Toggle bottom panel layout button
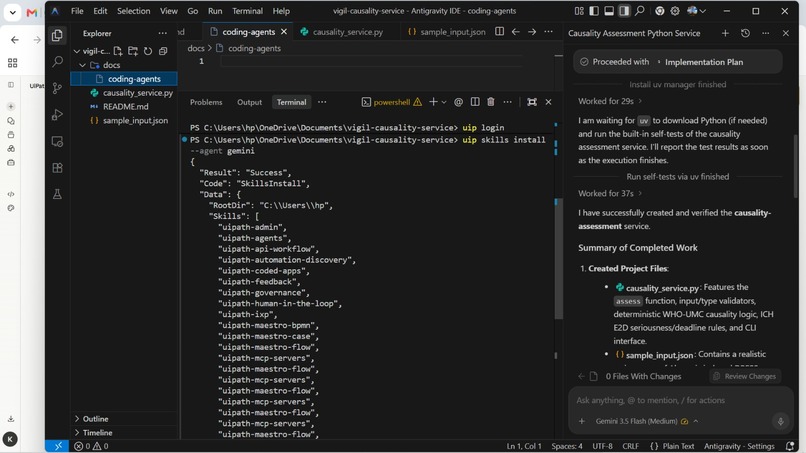806x453 pixels. pos(609,11)
